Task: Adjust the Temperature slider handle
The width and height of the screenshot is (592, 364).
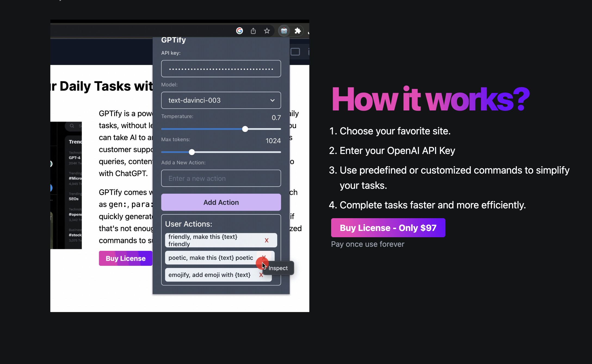Action: coord(245,129)
